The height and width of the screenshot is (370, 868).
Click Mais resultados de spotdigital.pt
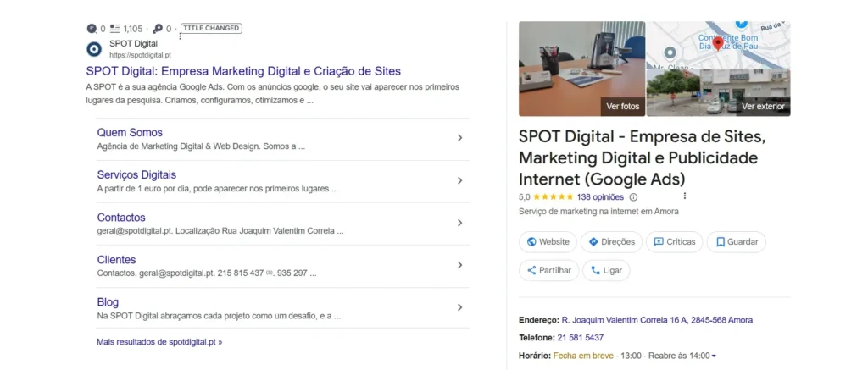point(159,342)
